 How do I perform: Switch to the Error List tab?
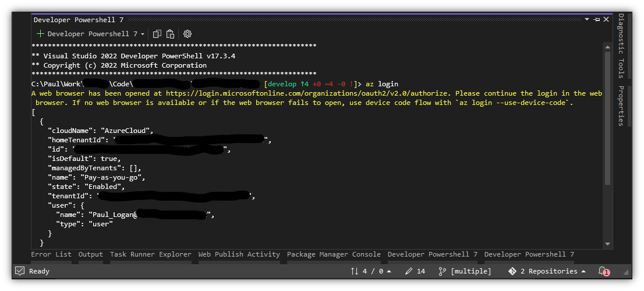[x=51, y=254]
